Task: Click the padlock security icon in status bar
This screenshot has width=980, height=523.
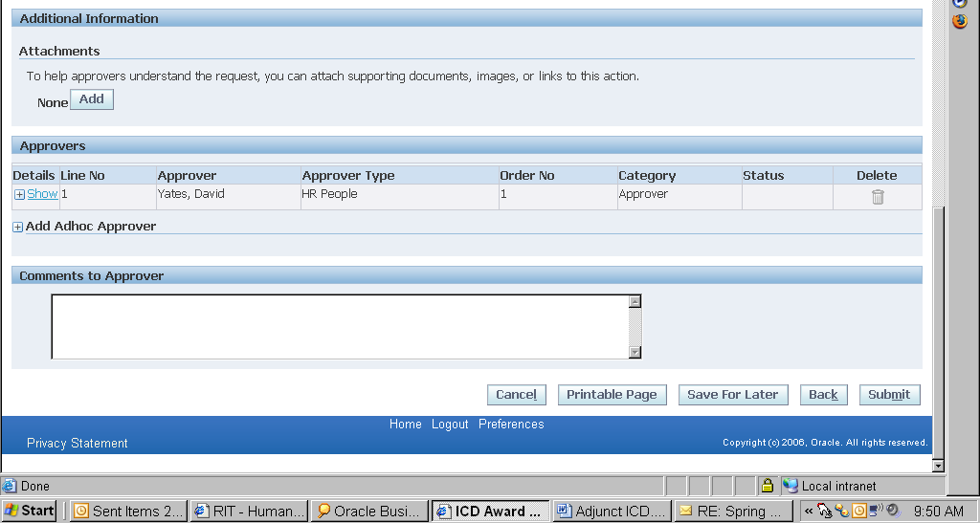Action: (767, 486)
